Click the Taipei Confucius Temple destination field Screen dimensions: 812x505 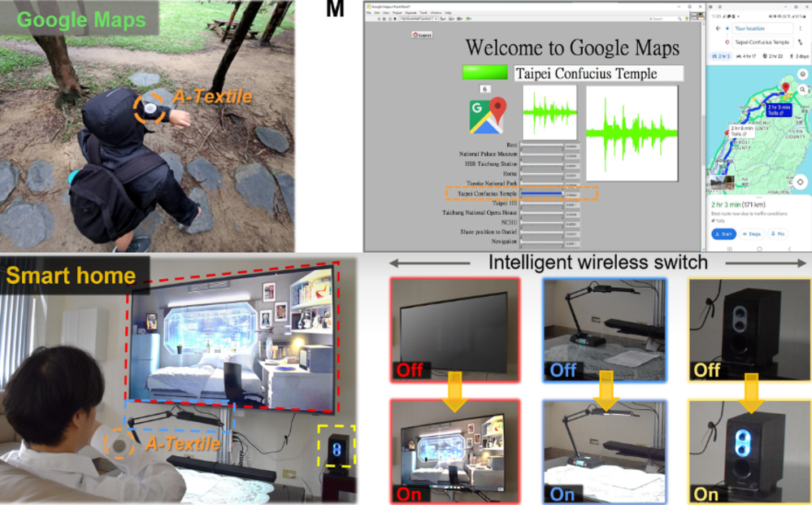coord(762,41)
